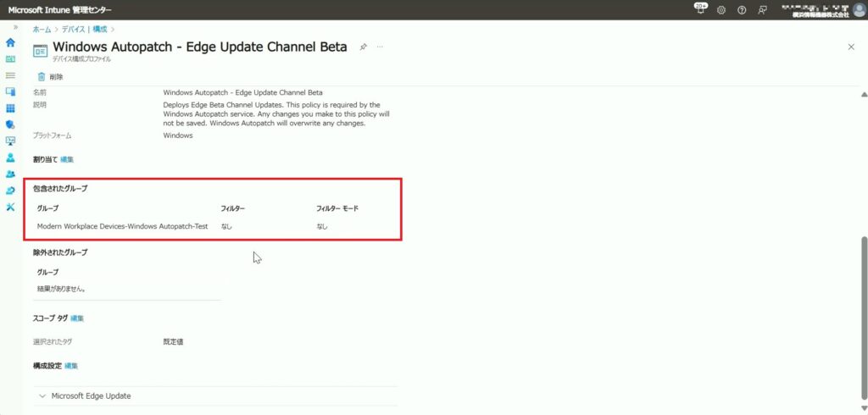The width and height of the screenshot is (868, 415).
Task: Click the デバイス構成プロファイル subtitle
Action: click(x=81, y=59)
